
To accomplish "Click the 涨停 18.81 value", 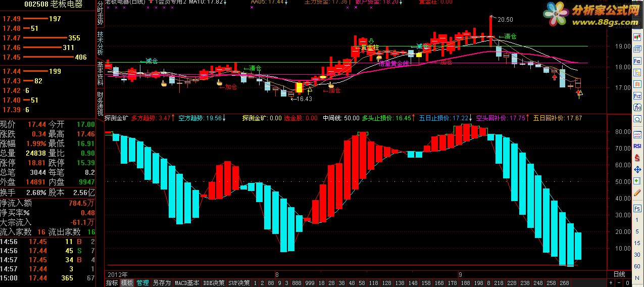I will [37, 163].
